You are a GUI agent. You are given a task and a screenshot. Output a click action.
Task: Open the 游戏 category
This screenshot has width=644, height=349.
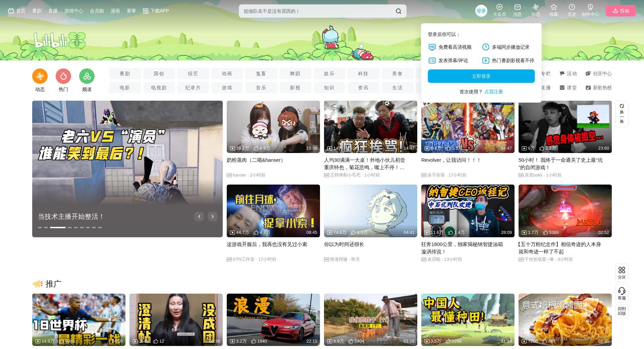[x=227, y=88]
